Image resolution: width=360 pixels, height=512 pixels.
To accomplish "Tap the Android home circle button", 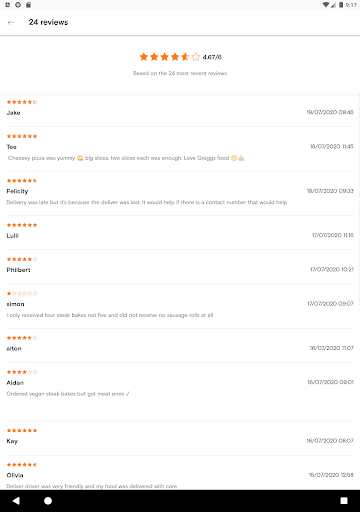I will click(x=48, y=501).
